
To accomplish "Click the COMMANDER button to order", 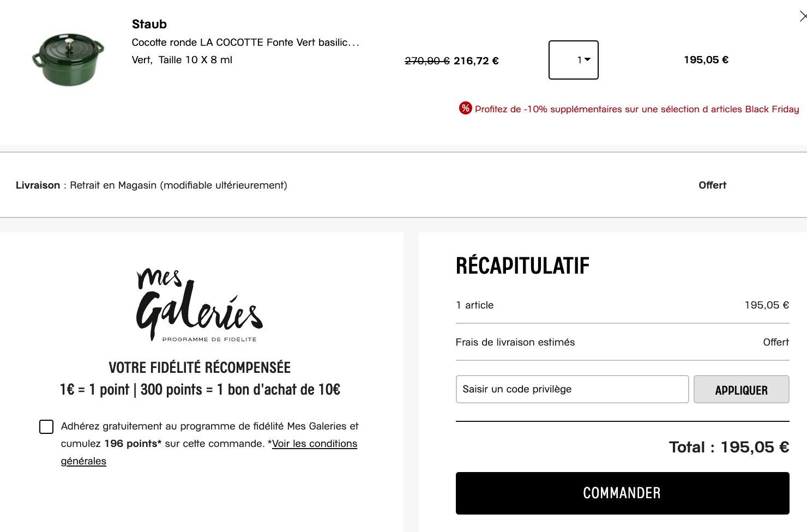I will pyautogui.click(x=622, y=493).
